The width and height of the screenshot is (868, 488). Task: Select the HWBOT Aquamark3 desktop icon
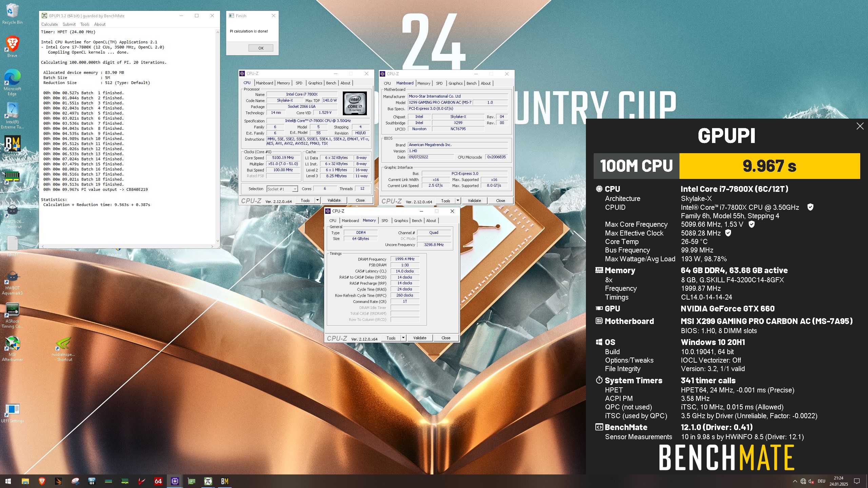pos(12,282)
